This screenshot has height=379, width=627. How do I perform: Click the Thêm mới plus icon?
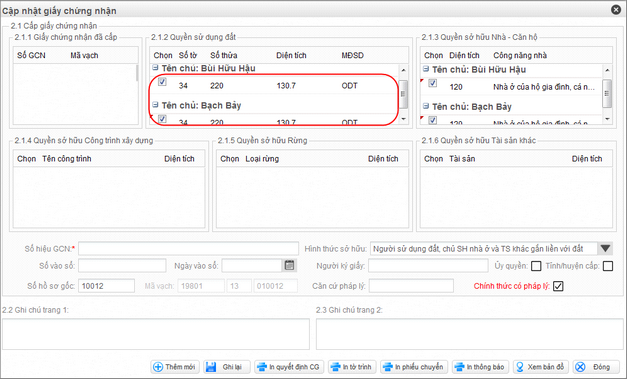point(158,367)
